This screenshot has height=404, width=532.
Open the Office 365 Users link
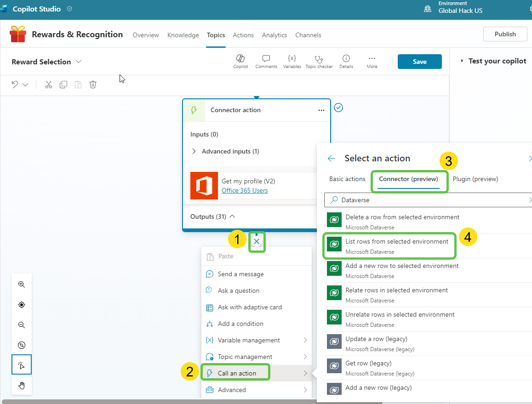(245, 190)
